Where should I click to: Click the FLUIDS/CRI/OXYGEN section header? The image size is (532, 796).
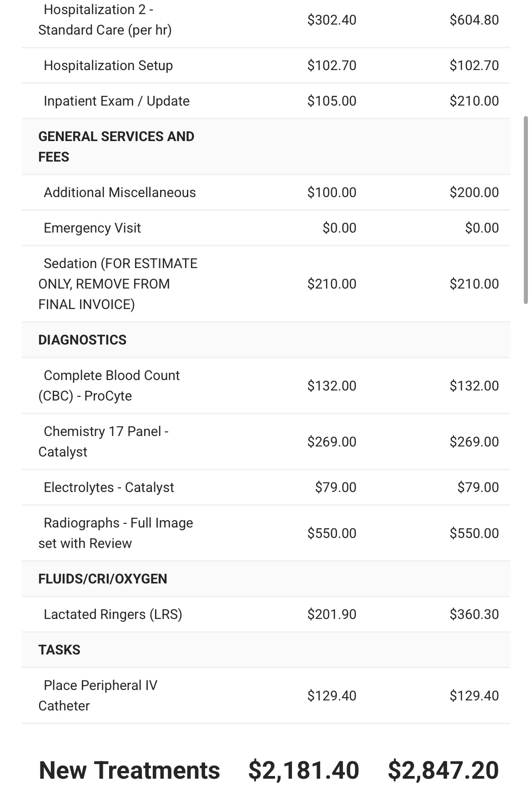coord(266,579)
